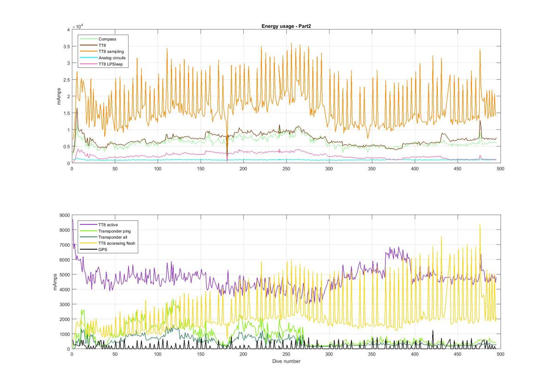Click the 5000 tick on bottom y-axis
This screenshot has height=392, width=553.
64,275
